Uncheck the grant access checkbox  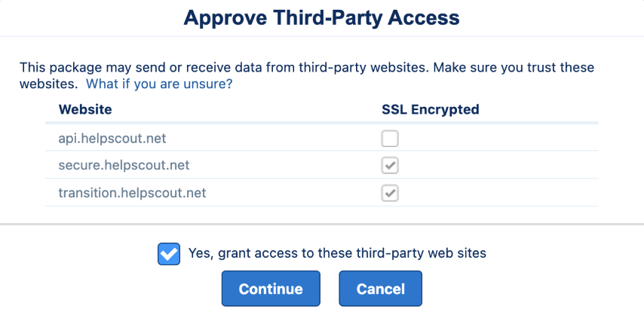coord(169,254)
